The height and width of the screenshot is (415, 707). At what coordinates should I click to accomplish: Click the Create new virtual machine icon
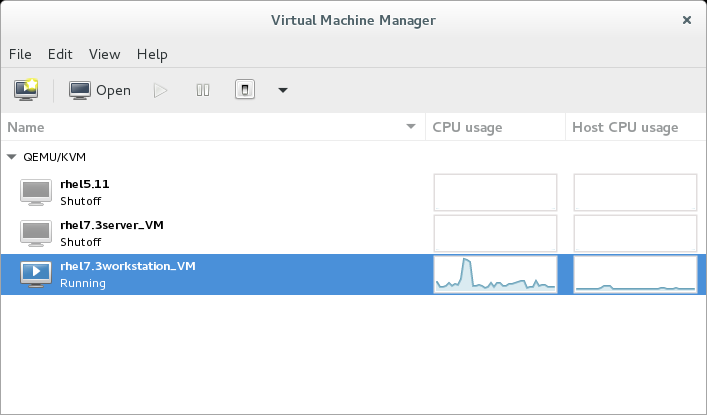(26, 90)
